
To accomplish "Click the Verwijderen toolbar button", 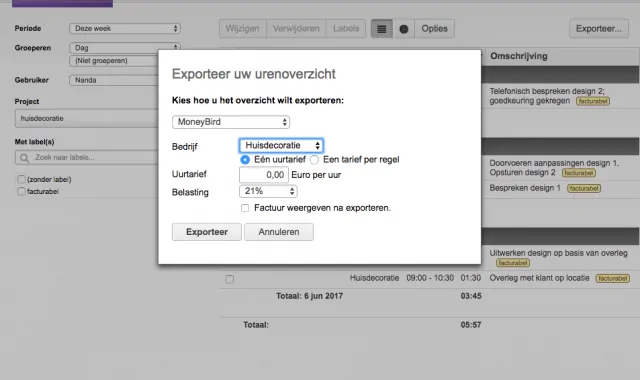I will click(296, 29).
